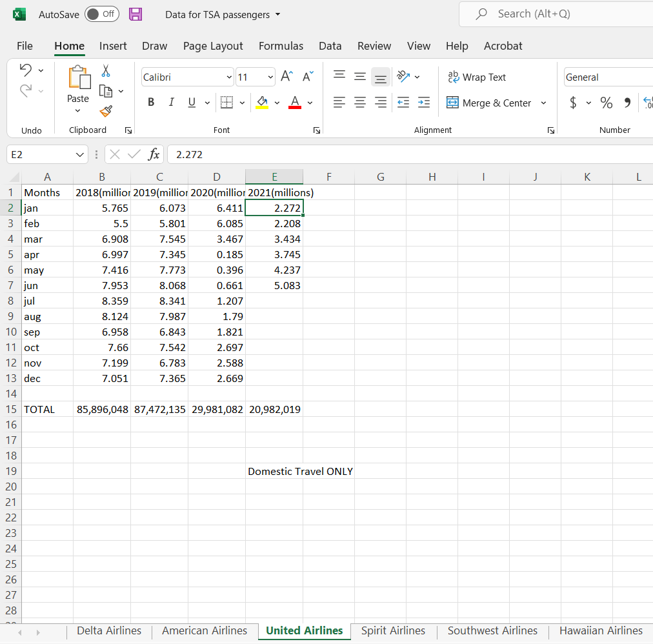Click the Orientation text angle icon
653x644 pixels.
pos(403,76)
